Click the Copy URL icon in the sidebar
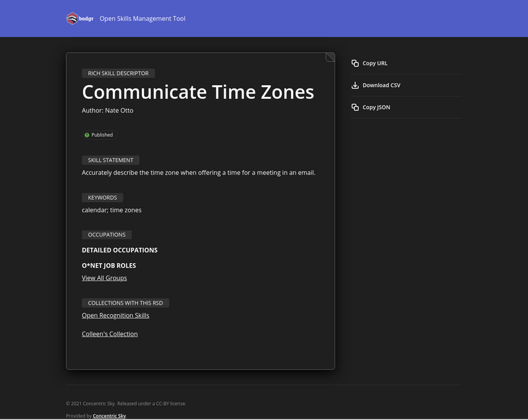 pyautogui.click(x=355, y=63)
